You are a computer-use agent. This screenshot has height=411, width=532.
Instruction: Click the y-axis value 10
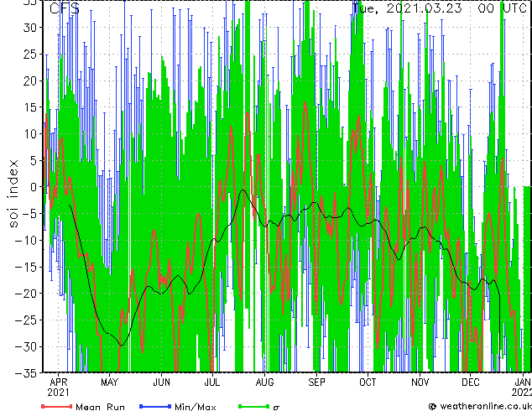coord(29,134)
